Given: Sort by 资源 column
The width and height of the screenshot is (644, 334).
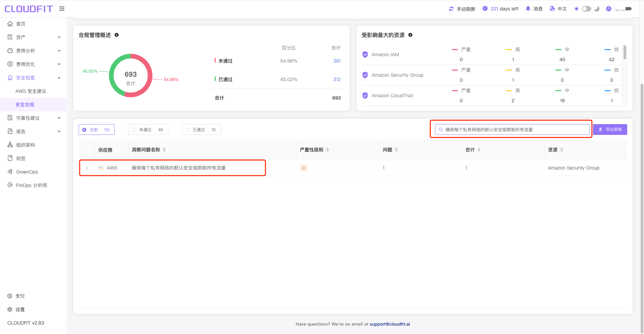Looking at the screenshot, I should coord(562,150).
